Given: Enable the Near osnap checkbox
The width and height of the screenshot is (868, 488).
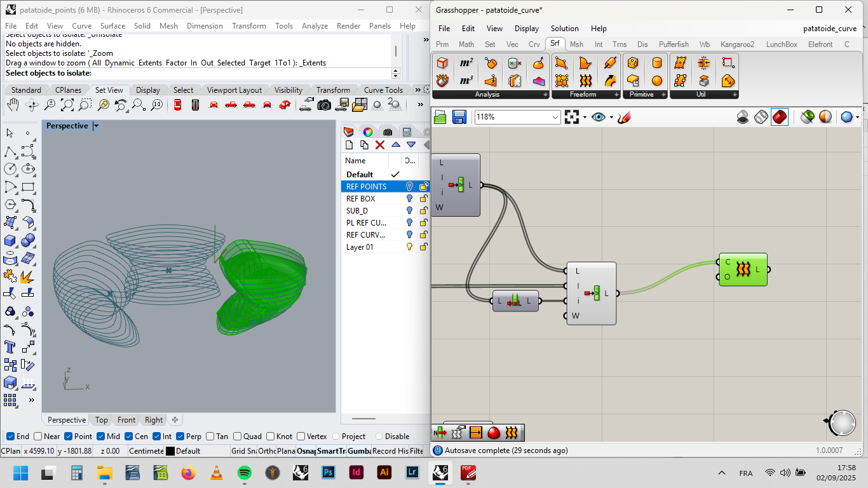Looking at the screenshot, I should coord(38,437).
